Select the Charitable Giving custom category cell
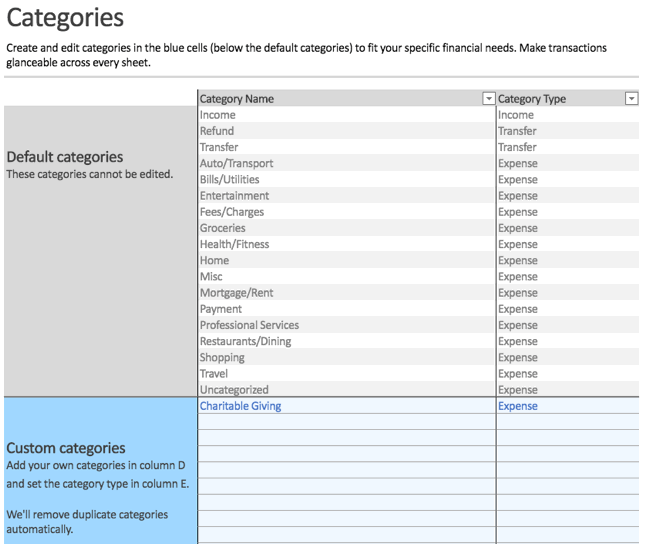The height and width of the screenshot is (544, 650). click(x=240, y=406)
